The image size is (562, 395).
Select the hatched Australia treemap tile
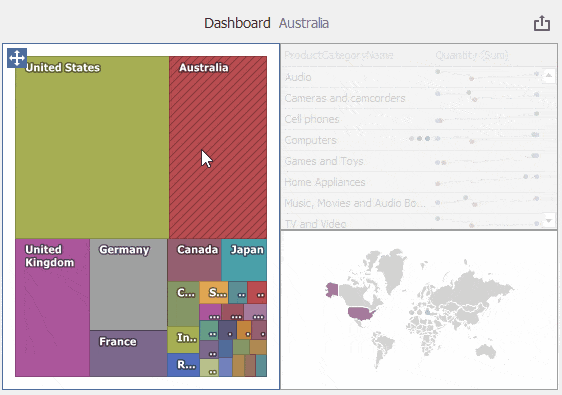point(218,147)
